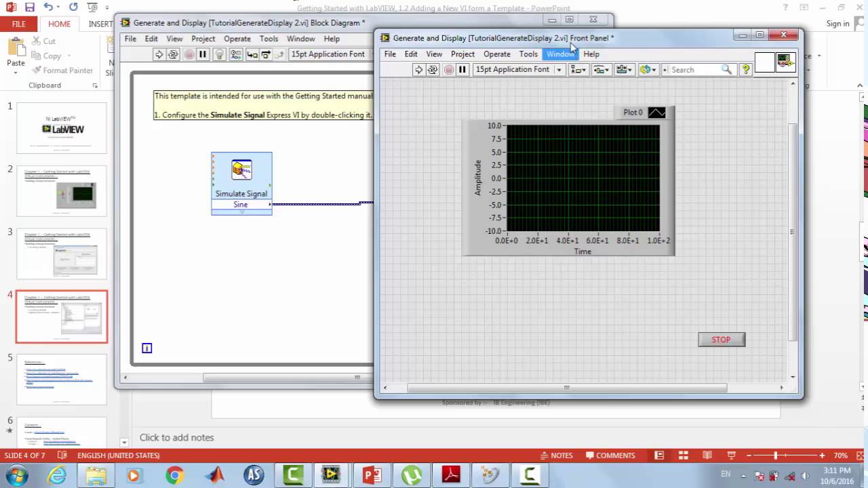Click the STOP button on Front Panel
The width and height of the screenshot is (868, 488).
tap(722, 340)
